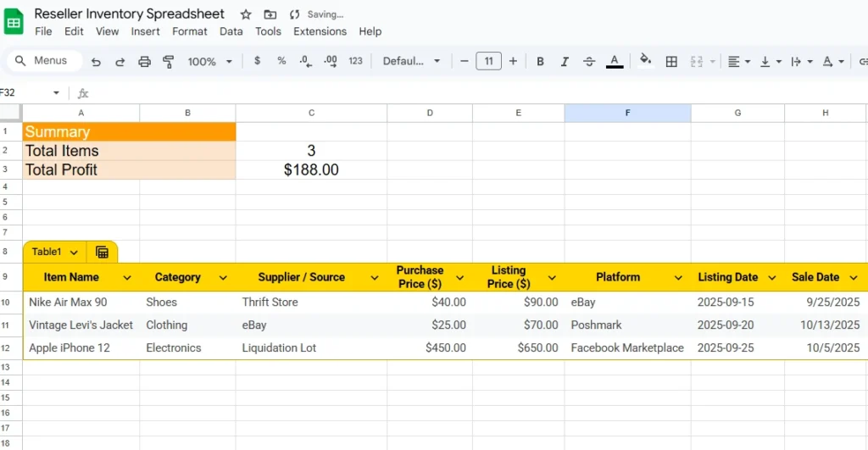Open the Menus search box
Screen dimensions: 868x450
[x=44, y=61]
